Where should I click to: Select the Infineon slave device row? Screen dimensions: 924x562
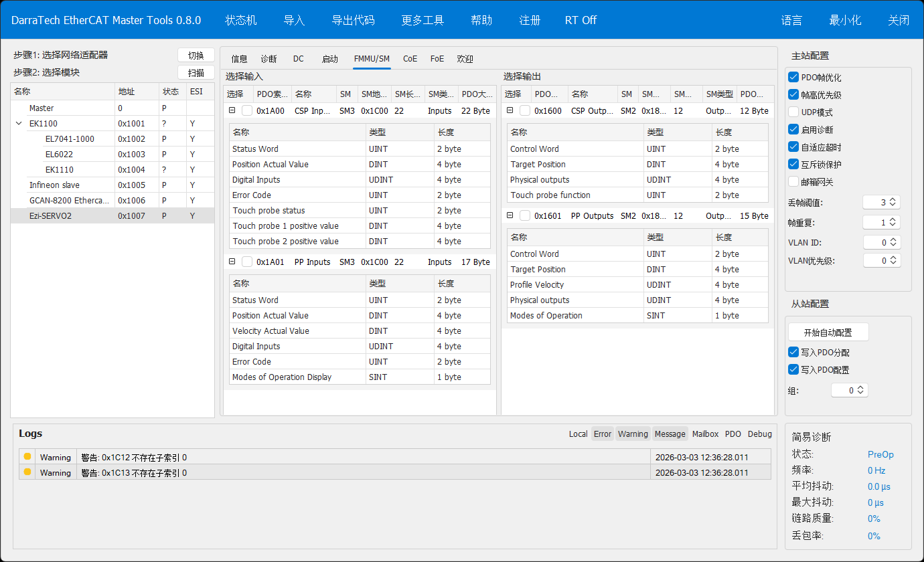click(54, 185)
